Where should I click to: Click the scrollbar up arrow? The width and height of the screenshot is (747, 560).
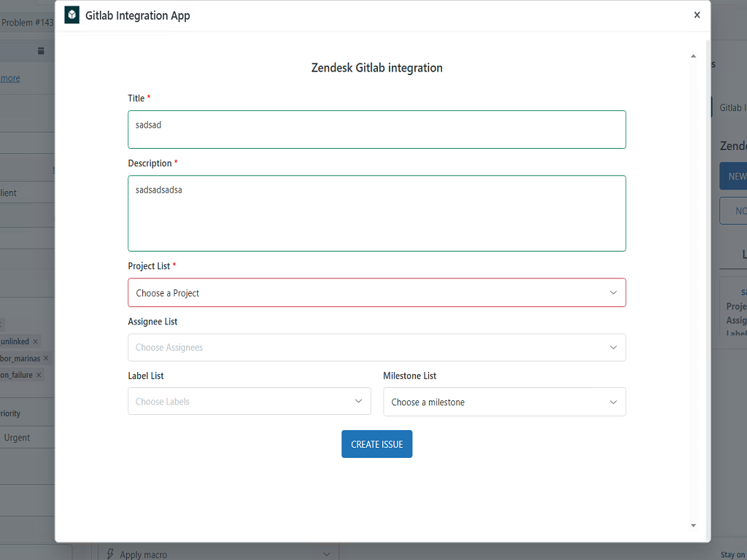[693, 55]
